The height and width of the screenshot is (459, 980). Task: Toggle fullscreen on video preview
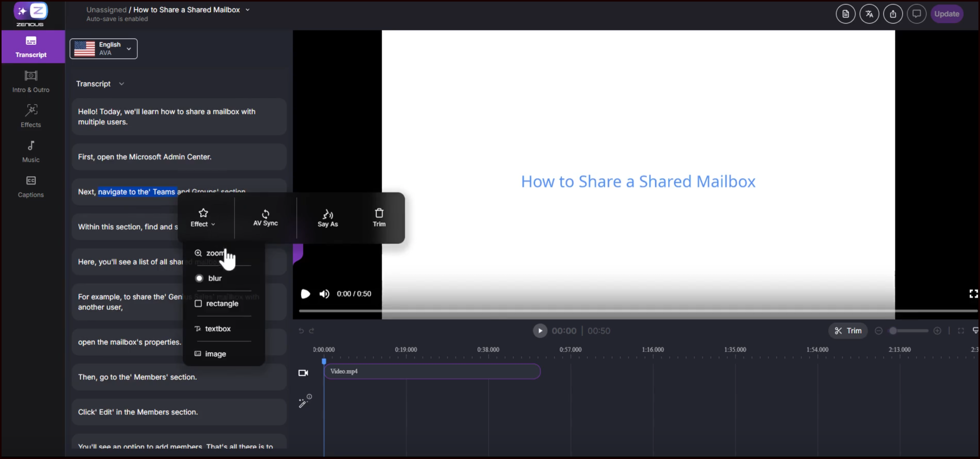click(x=973, y=294)
